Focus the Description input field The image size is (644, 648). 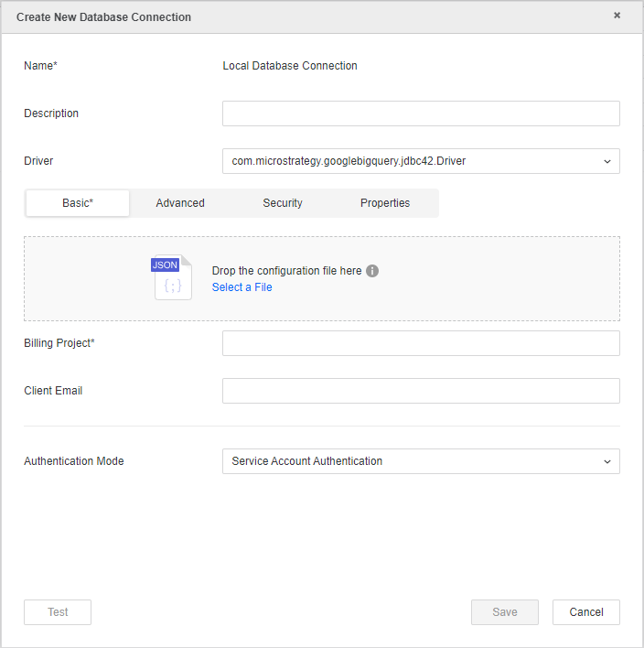[x=420, y=113]
